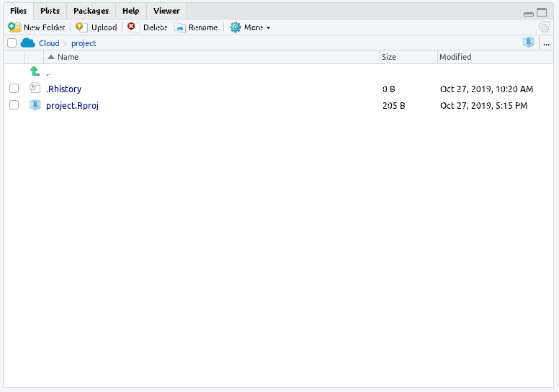Screen dimensions: 559x392
Task: Open the project.Rproj file
Action: click(72, 106)
